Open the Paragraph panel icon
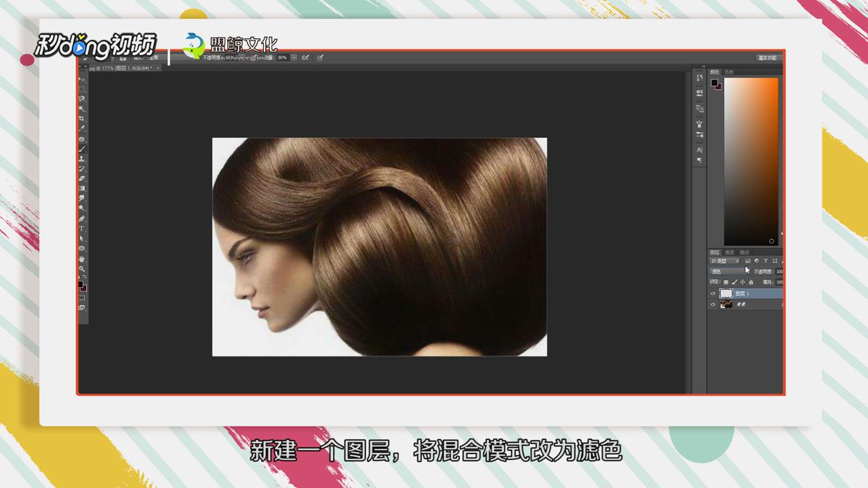 [x=699, y=161]
